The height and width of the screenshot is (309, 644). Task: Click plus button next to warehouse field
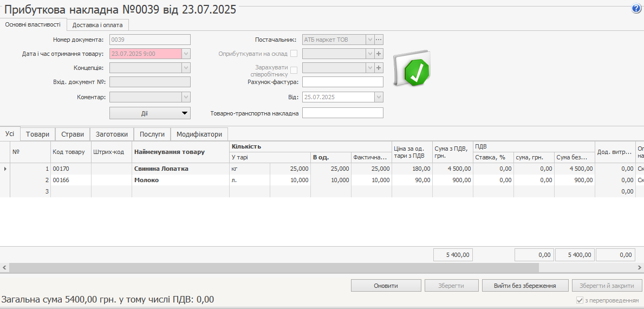click(x=379, y=54)
